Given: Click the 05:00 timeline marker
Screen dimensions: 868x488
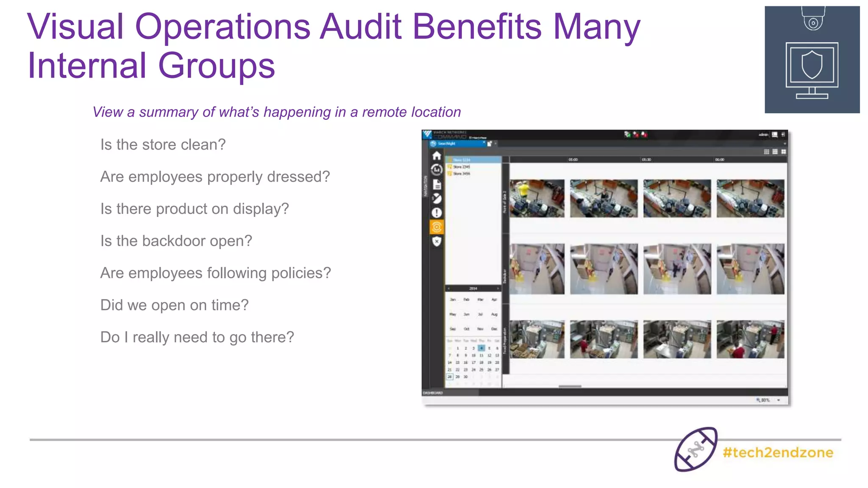Looking at the screenshot, I should click(573, 160).
